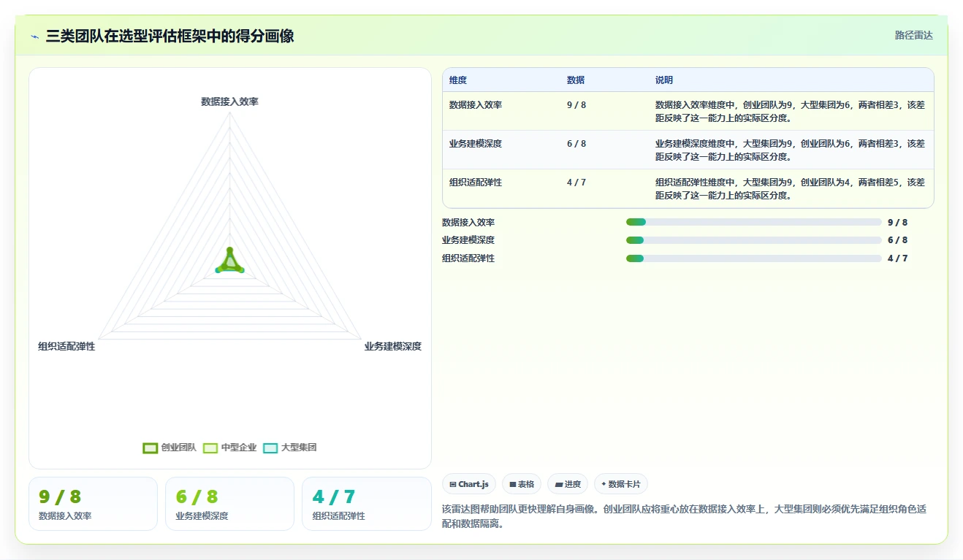Click the 数据接入效率 table row cell
This screenshot has height=560, width=963.
click(476, 105)
